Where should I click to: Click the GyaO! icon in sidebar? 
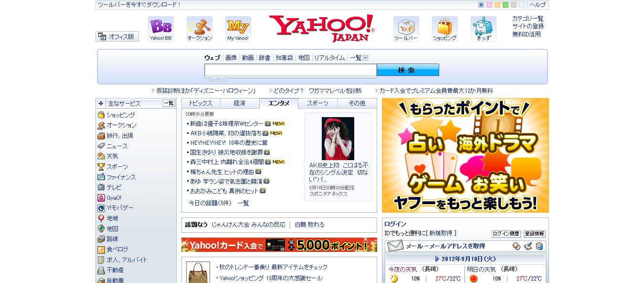click(101, 198)
